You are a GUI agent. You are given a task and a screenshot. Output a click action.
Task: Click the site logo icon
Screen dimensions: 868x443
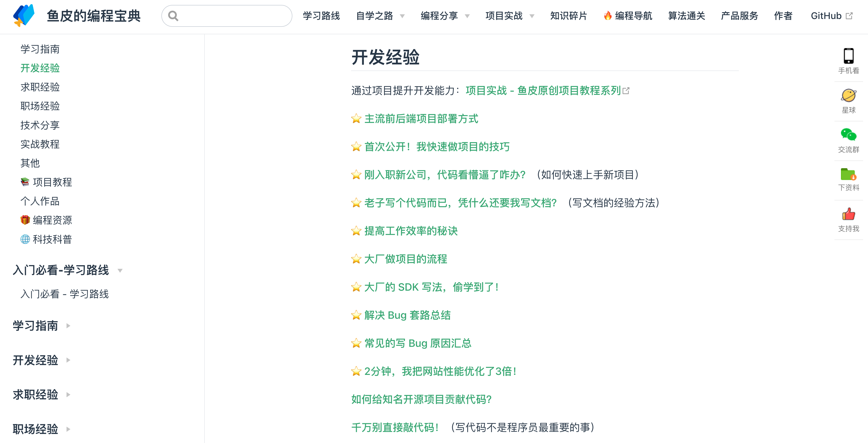(24, 16)
